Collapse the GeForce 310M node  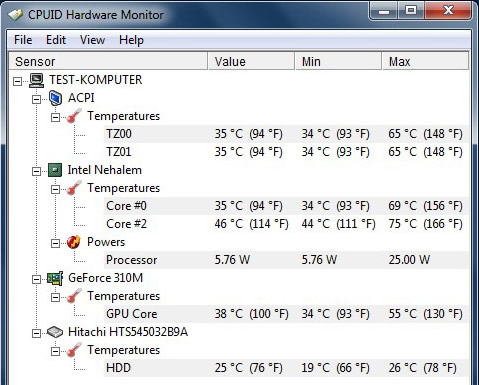[x=36, y=279]
